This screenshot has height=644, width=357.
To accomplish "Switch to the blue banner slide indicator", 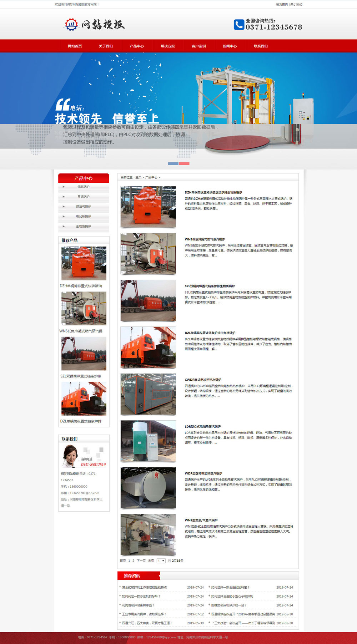I will coord(173,163).
